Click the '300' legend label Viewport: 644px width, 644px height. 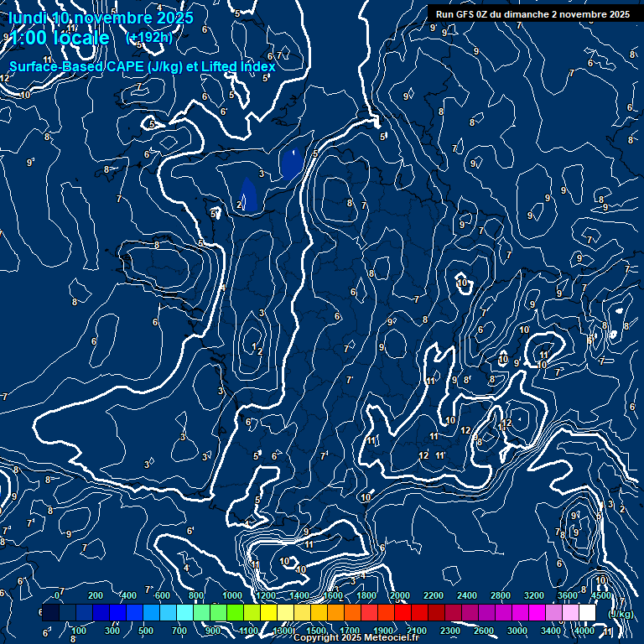112,631
